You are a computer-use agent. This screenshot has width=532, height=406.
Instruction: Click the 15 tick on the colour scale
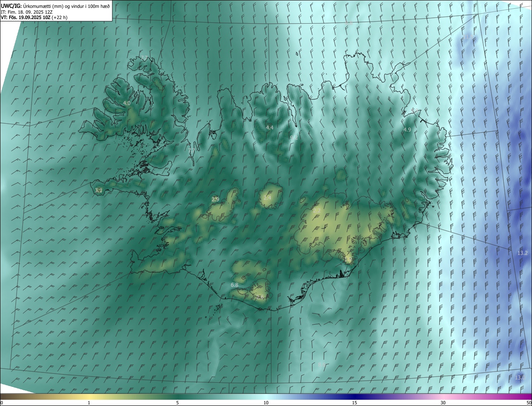click(355, 403)
